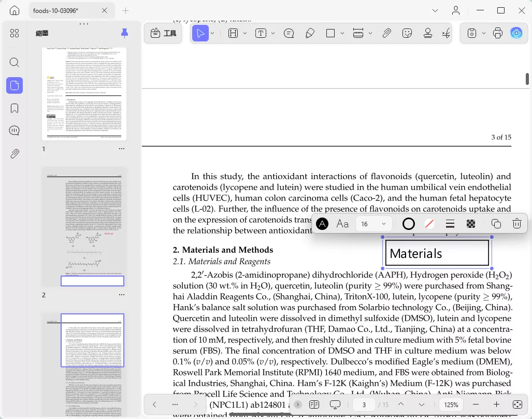Click the vertical scrollbar handle
The height and width of the screenshot is (419, 532).
527,79
